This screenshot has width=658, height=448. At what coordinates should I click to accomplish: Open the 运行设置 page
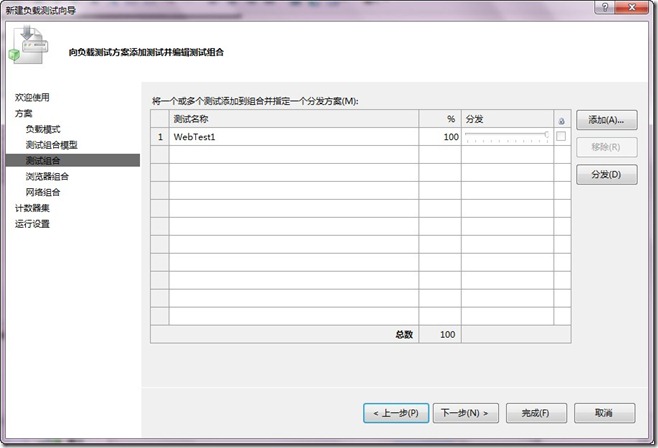(32, 224)
